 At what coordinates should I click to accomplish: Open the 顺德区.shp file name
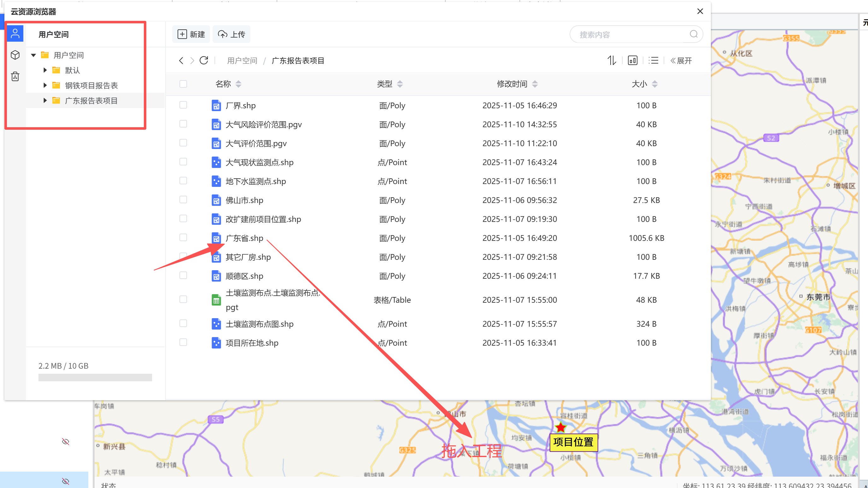pos(244,276)
